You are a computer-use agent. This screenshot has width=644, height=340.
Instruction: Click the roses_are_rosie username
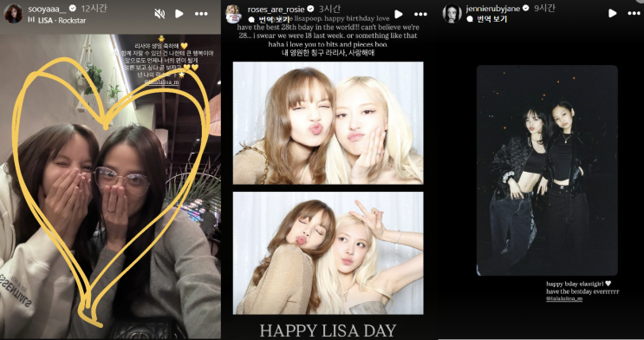click(275, 9)
